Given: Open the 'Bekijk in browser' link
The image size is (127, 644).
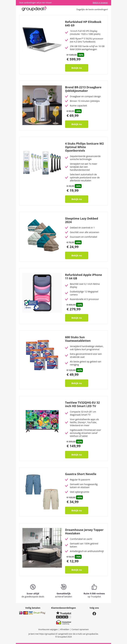Looking at the screenshot, I should coord(100,3).
